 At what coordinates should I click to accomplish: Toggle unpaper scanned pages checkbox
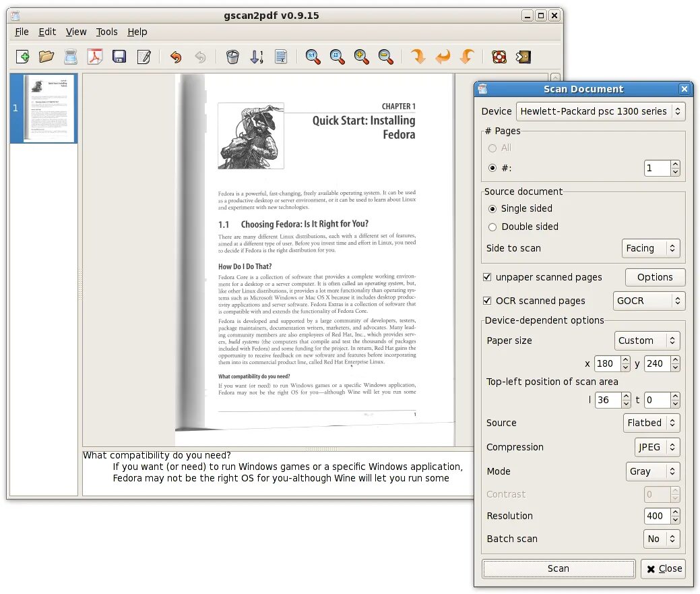(x=487, y=277)
